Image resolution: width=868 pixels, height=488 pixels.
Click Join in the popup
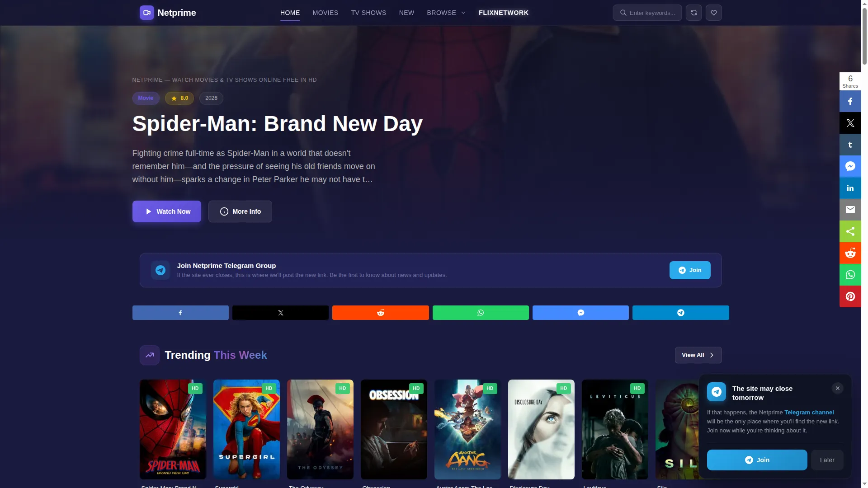(x=757, y=460)
